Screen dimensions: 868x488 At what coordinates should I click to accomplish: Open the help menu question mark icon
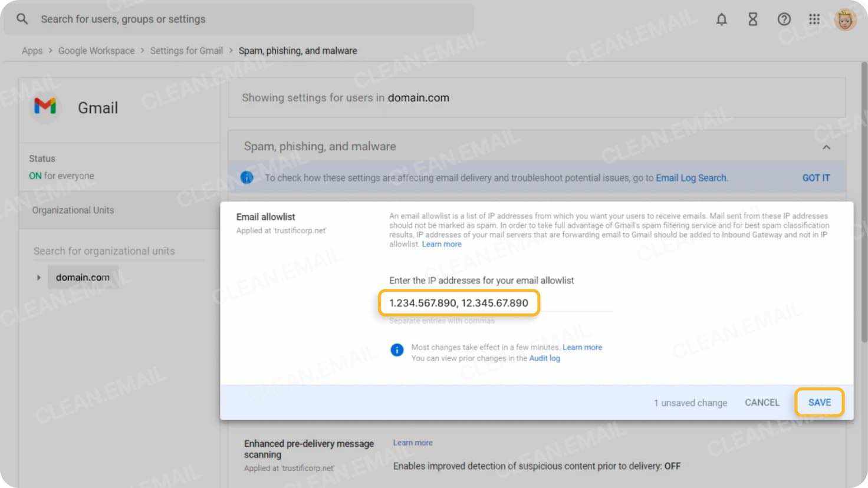coord(784,19)
